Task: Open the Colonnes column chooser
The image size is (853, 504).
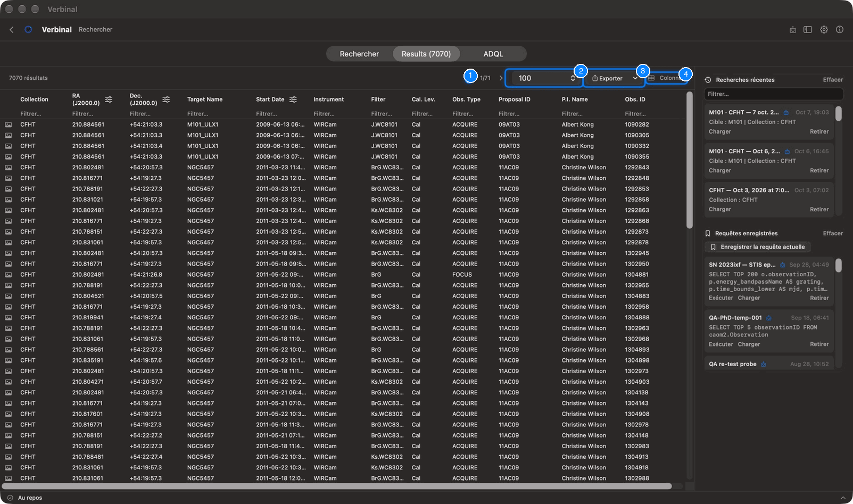Action: coord(667,78)
